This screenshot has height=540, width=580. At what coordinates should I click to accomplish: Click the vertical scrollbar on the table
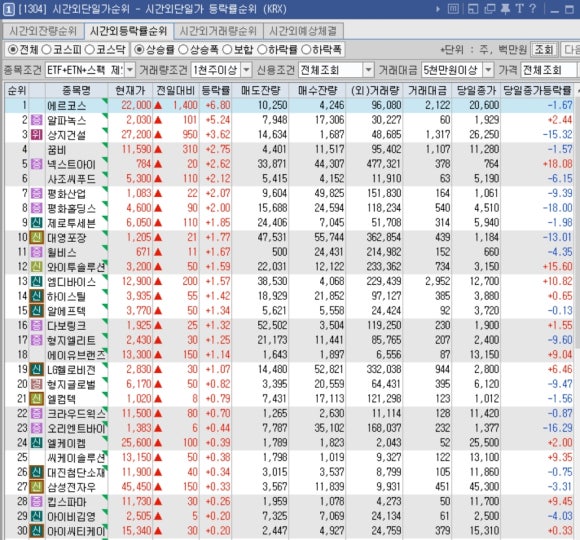(577, 222)
